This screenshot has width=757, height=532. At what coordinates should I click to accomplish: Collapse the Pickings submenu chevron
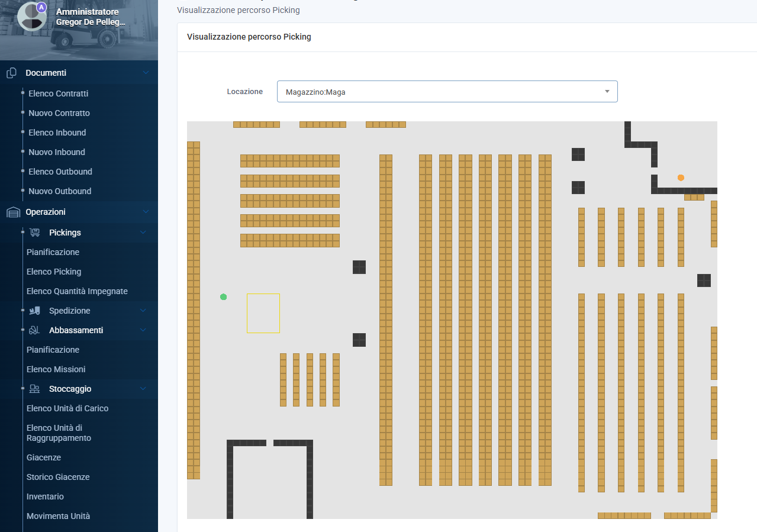tap(143, 233)
